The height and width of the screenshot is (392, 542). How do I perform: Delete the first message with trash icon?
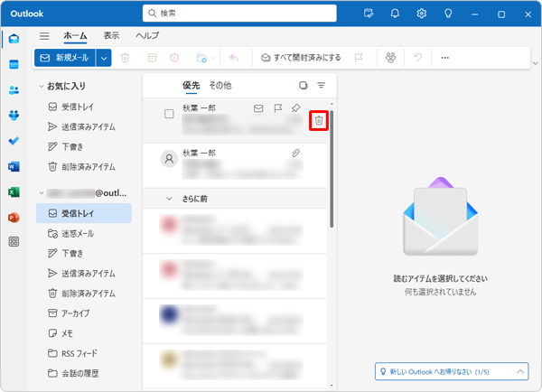(319, 121)
